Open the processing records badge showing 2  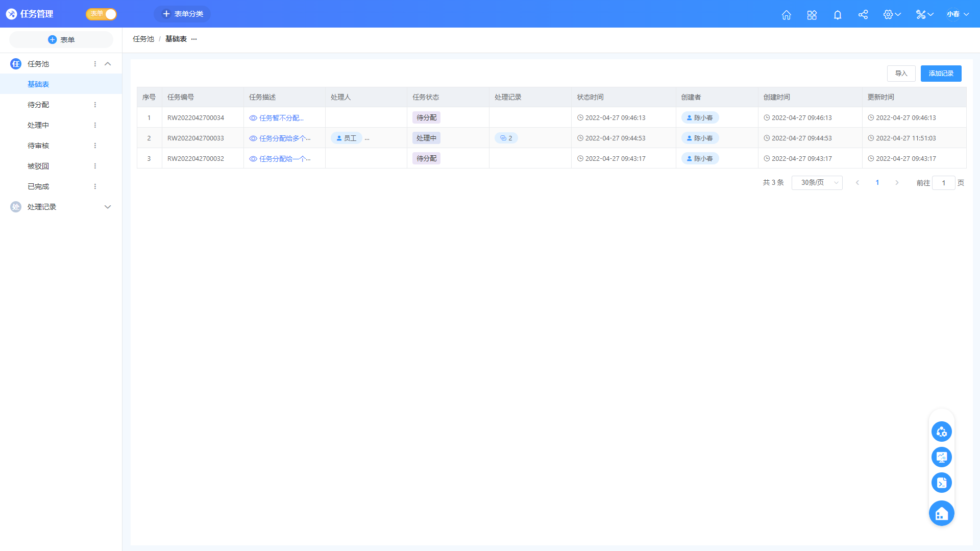click(x=506, y=138)
